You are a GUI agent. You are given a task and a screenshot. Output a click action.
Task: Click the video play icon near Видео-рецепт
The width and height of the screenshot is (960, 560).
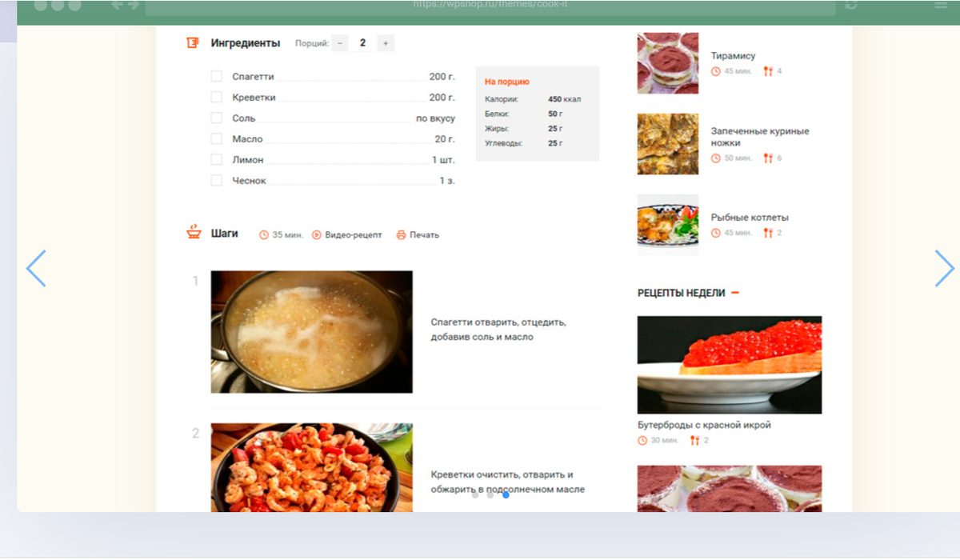click(x=317, y=235)
